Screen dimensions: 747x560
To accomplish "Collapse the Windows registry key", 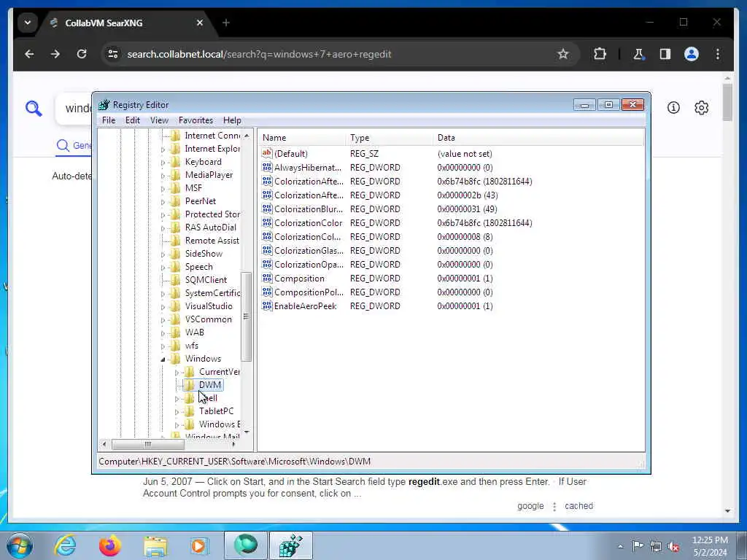I will coord(163,359).
